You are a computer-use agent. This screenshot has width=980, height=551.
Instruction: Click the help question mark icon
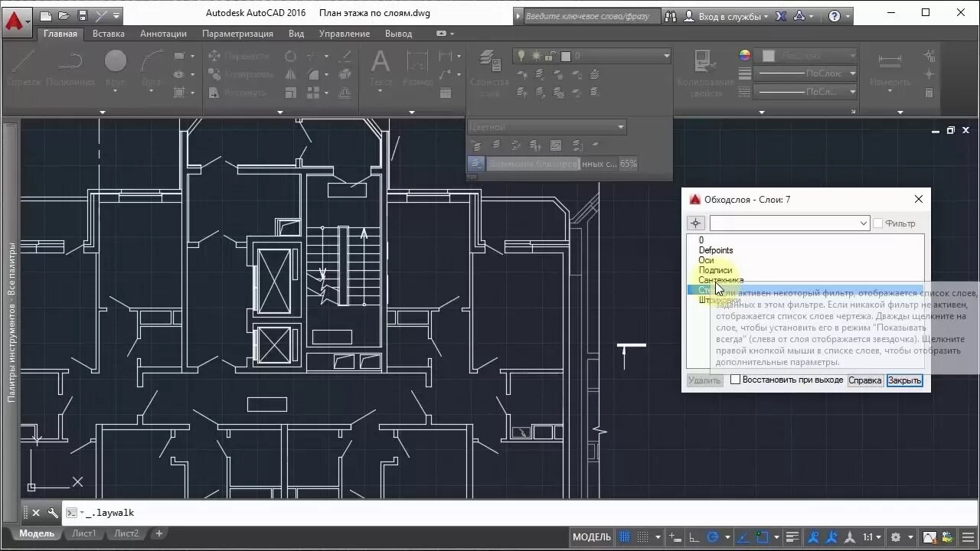point(835,16)
